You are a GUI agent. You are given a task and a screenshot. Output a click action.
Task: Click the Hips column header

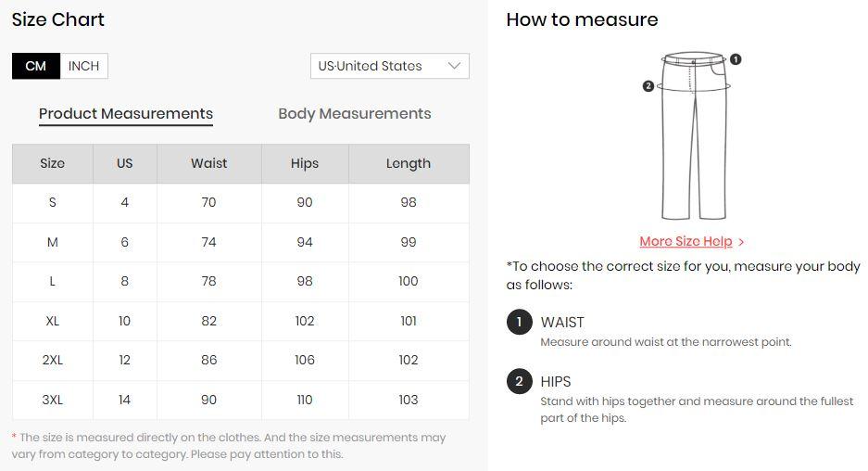coord(305,163)
